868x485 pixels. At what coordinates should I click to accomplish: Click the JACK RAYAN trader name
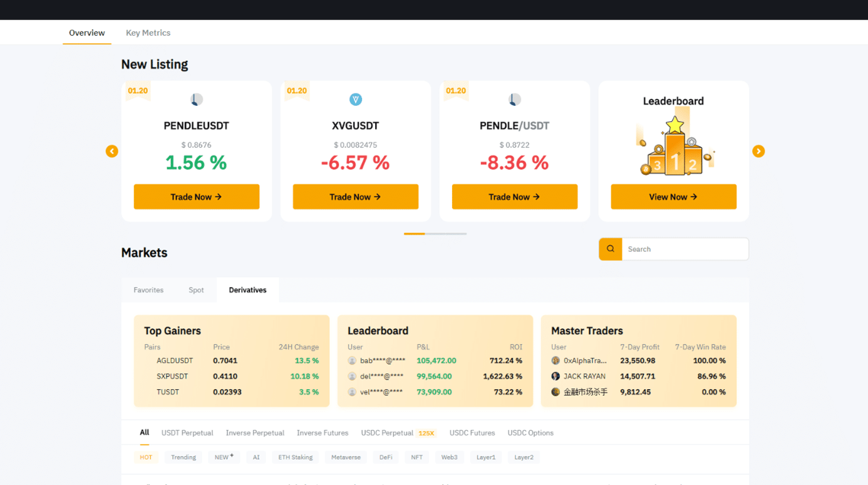point(584,377)
